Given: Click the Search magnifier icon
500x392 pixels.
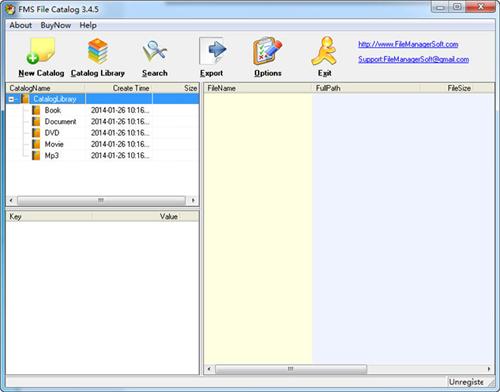Looking at the screenshot, I should (155, 51).
